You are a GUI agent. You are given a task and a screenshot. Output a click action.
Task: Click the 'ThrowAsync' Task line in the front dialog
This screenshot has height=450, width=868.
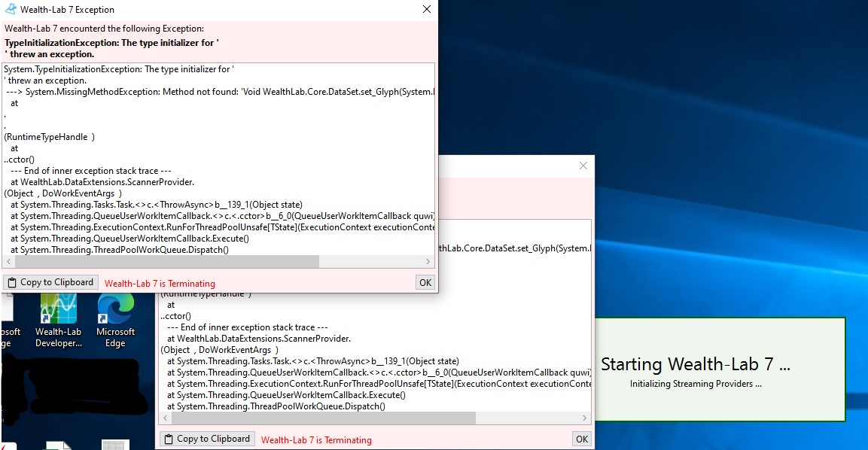pyautogui.click(x=157, y=205)
